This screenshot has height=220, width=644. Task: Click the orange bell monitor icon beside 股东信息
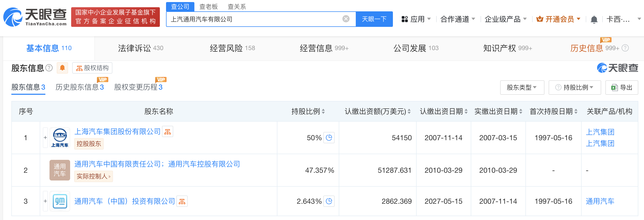tap(62, 68)
